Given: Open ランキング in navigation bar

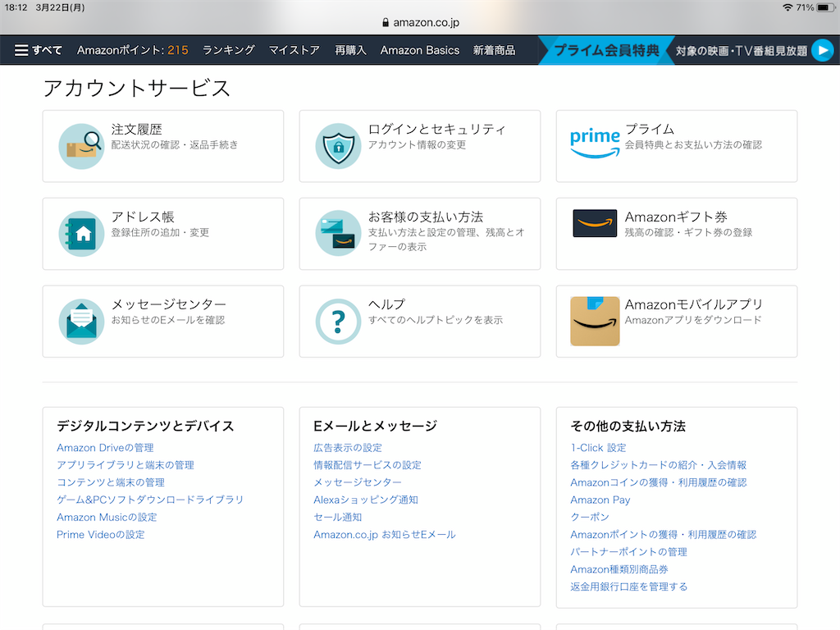Looking at the screenshot, I should 228,50.
